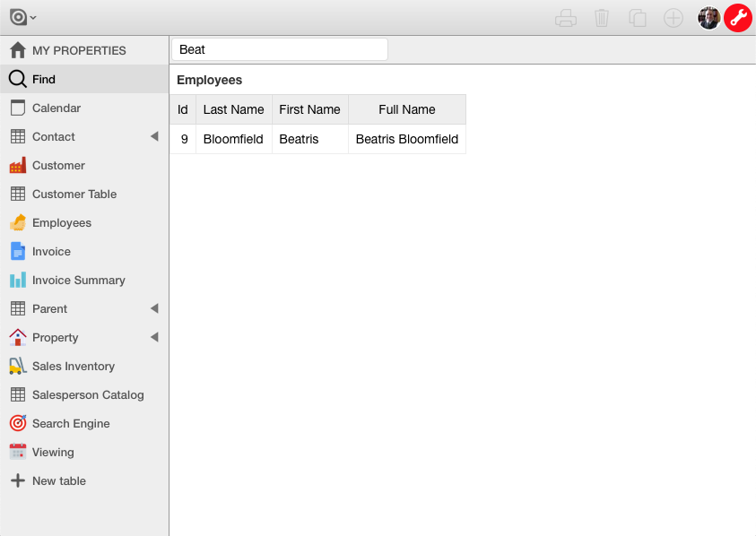Open the red wrench settings button
The width and height of the screenshot is (756, 536).
click(x=738, y=18)
